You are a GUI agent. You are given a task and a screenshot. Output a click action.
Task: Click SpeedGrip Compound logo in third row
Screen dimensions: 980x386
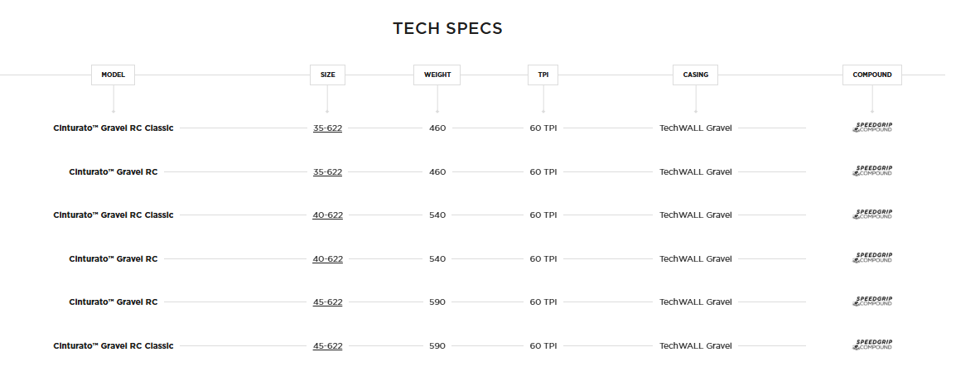872,215
